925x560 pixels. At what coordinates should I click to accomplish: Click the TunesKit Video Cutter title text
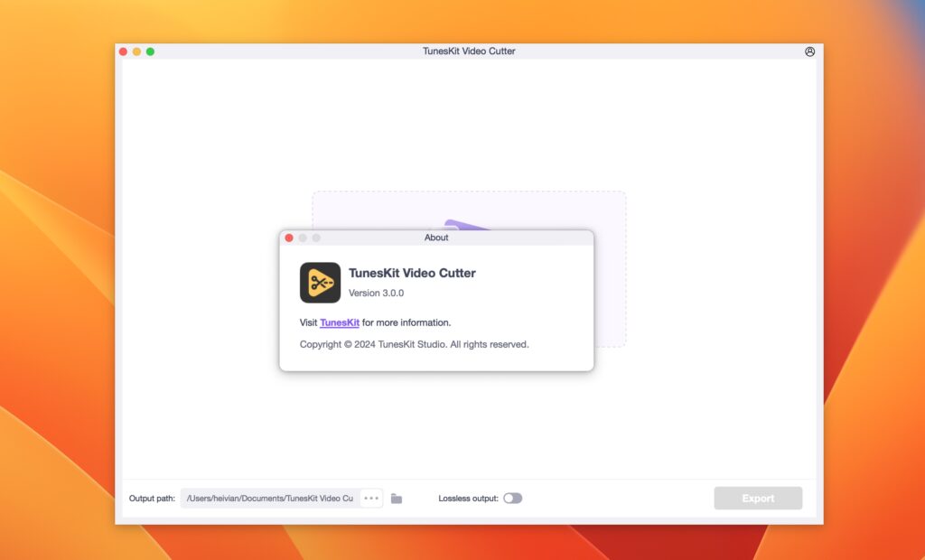pos(415,273)
